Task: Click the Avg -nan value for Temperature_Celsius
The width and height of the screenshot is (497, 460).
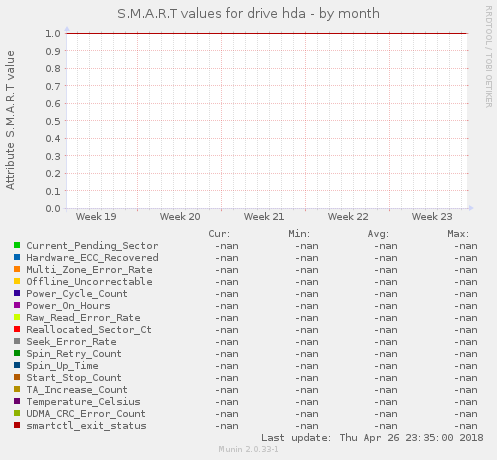Action: [386, 402]
